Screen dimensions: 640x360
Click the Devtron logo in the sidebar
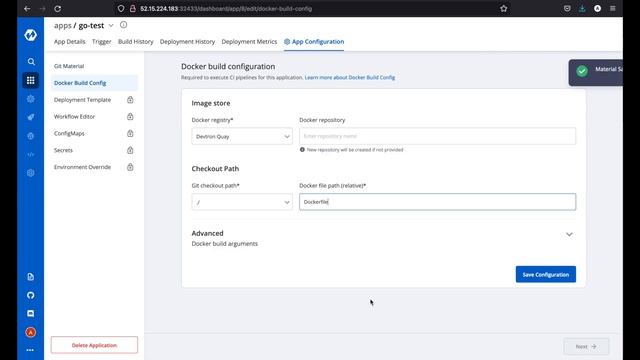coord(30,35)
